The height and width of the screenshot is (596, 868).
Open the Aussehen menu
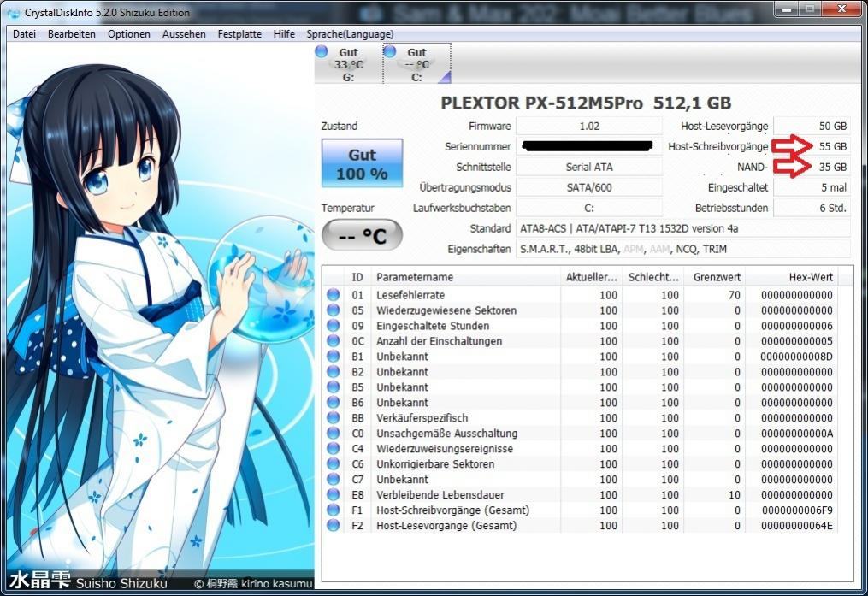tap(184, 33)
